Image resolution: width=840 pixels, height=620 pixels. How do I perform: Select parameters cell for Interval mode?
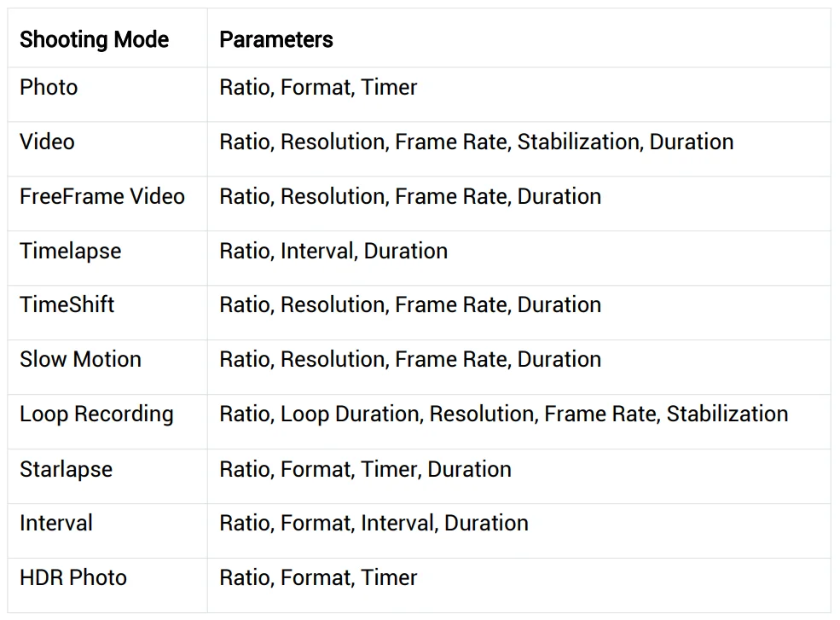374,523
